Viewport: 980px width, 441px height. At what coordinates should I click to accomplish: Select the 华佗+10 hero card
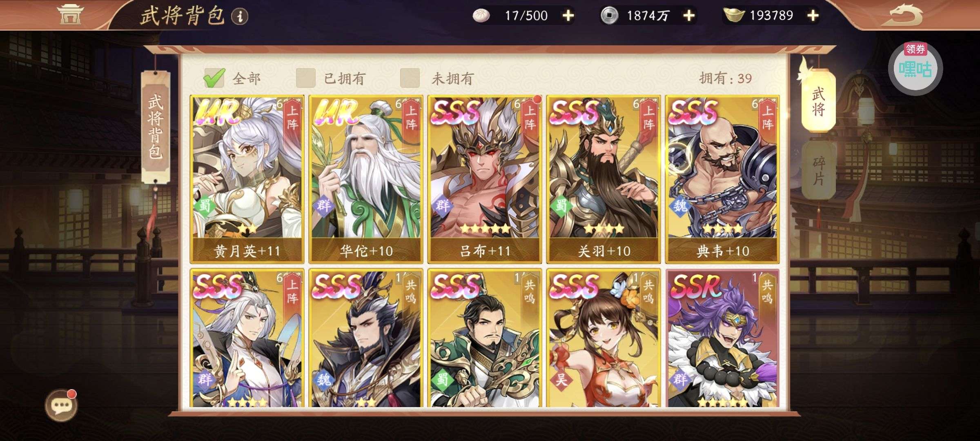point(366,179)
